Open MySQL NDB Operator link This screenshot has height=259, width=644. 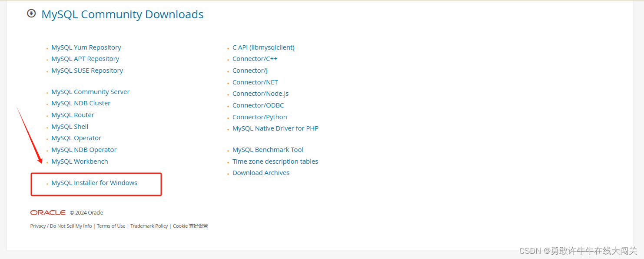pyautogui.click(x=84, y=150)
